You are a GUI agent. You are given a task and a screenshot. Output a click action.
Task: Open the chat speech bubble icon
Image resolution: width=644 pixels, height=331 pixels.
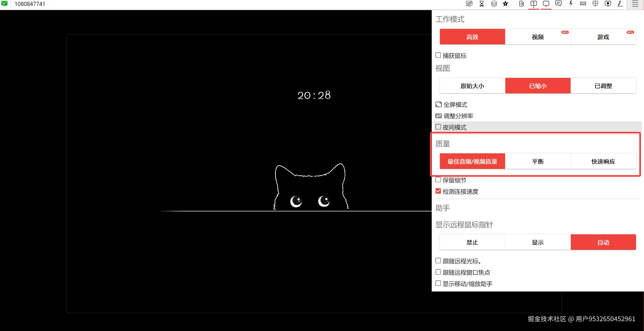[x=558, y=4]
